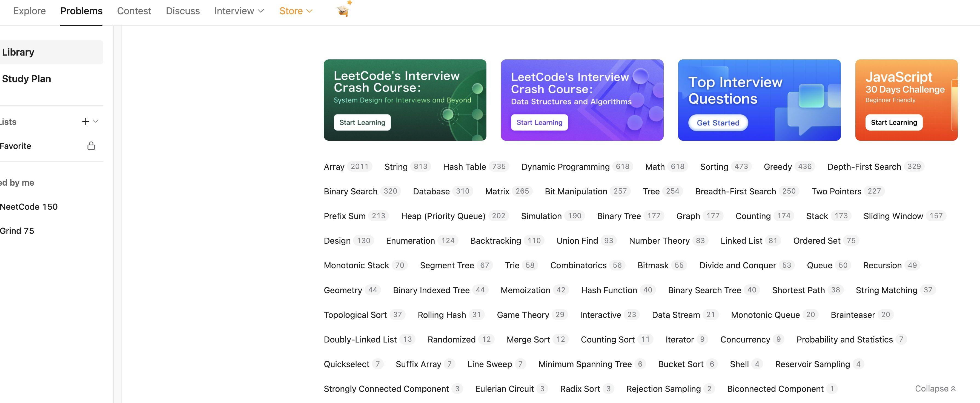The image size is (980, 403).
Task: Open the Store dropdown menu
Action: click(x=296, y=11)
